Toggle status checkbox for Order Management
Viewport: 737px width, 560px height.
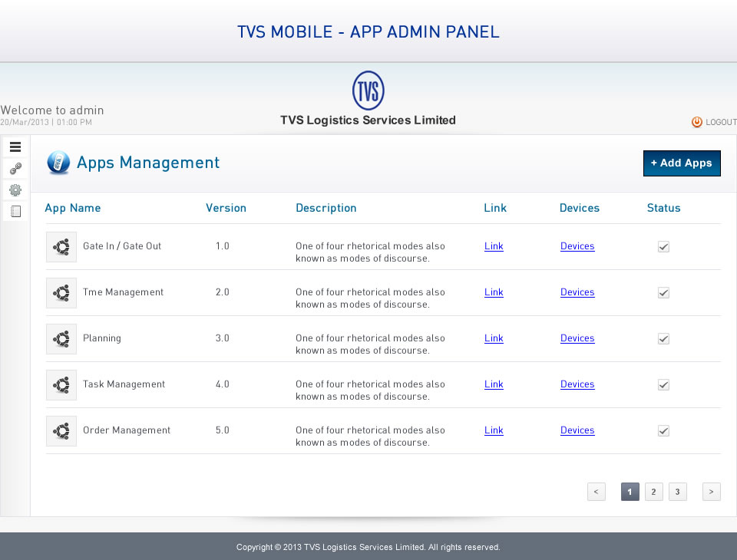click(x=663, y=431)
